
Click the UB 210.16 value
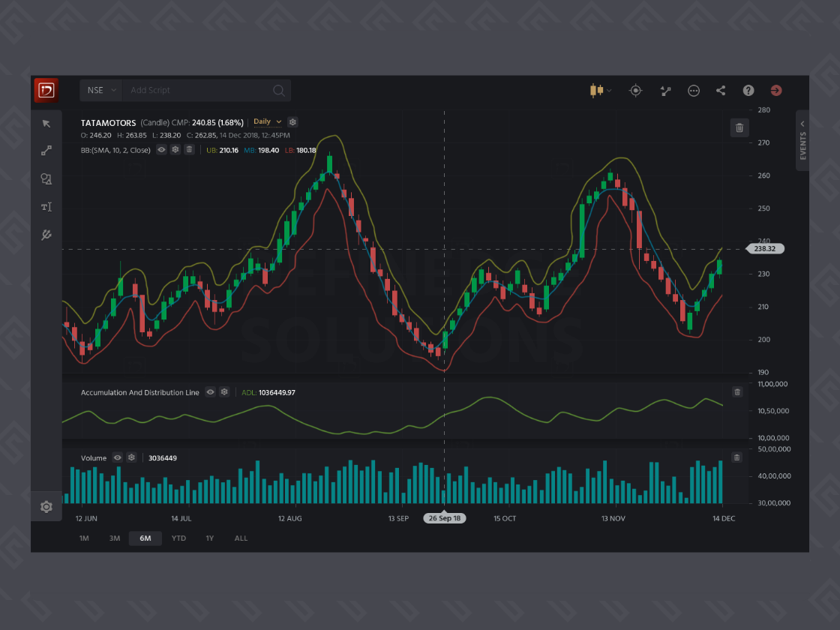click(222, 150)
